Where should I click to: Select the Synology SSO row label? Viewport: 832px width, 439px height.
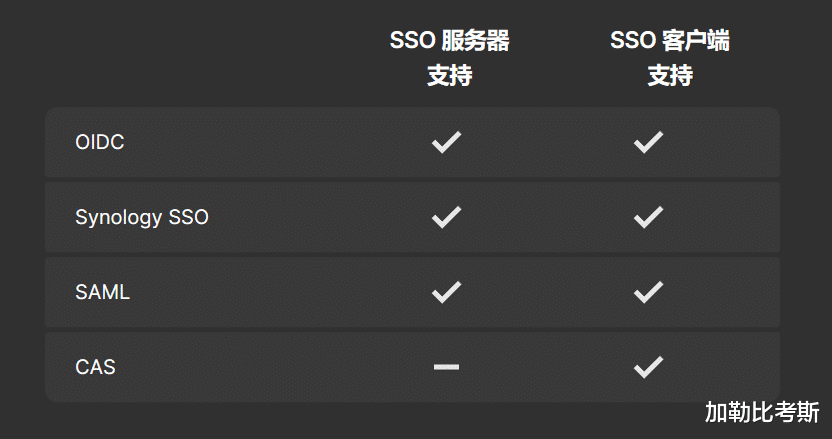(x=142, y=218)
